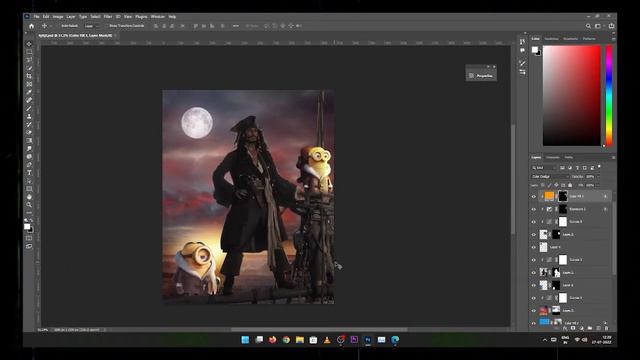Toggle layer filtering switch on/off
The height and width of the screenshot is (360, 640).
coord(599,167)
